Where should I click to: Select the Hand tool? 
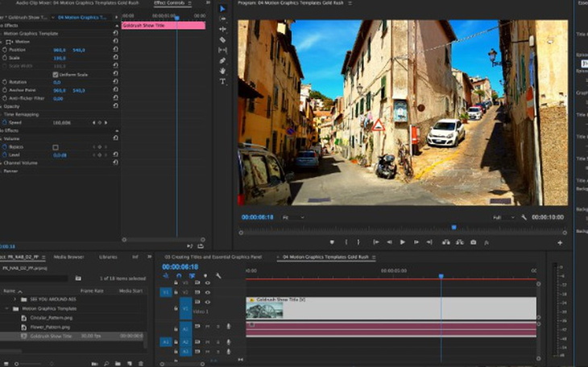222,71
